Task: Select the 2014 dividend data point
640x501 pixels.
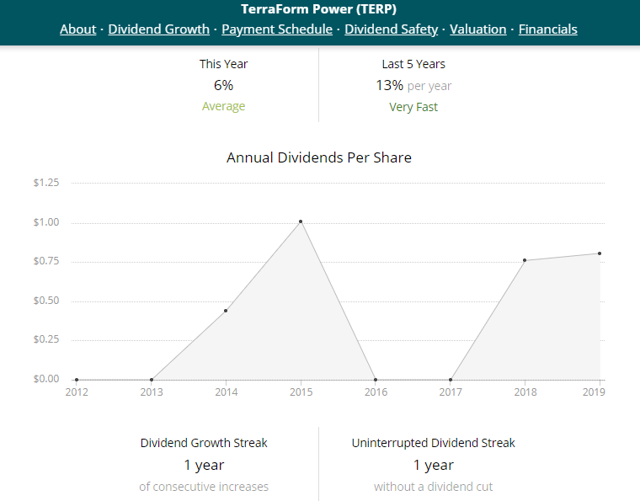Action: tap(226, 311)
